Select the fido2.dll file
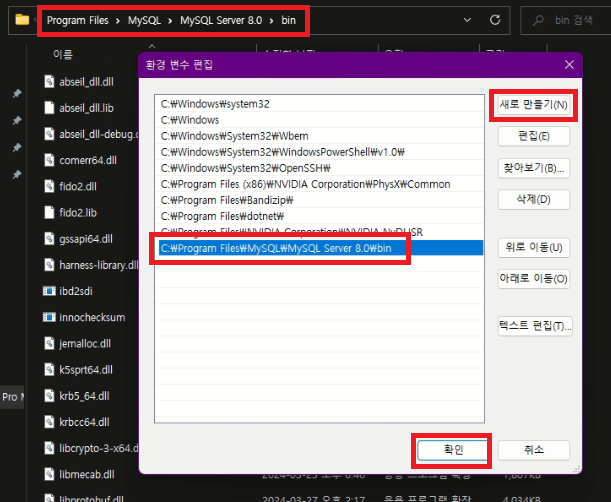The width and height of the screenshot is (611, 502). [78, 186]
